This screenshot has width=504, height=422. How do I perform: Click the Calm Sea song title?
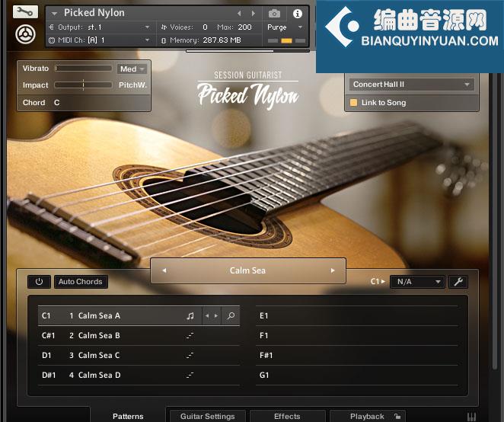pos(247,270)
